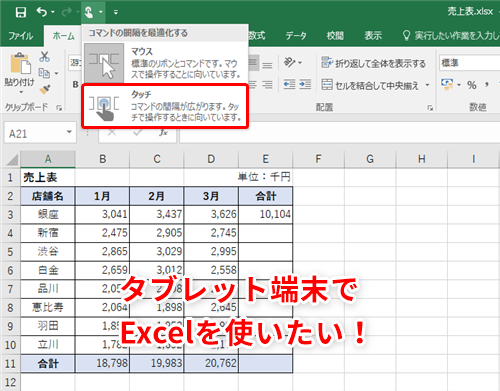The height and width of the screenshot is (391, 500).
Task: Click the 銀座 cell
Action: [x=48, y=214]
